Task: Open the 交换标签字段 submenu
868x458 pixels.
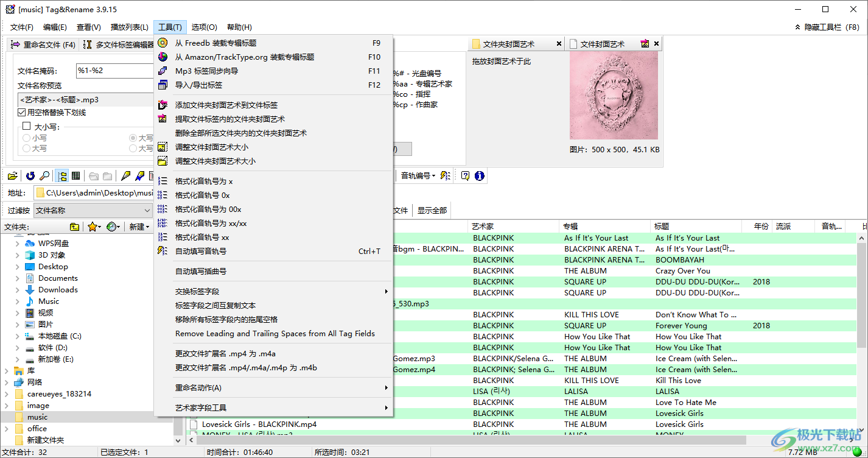Action: tap(274, 291)
